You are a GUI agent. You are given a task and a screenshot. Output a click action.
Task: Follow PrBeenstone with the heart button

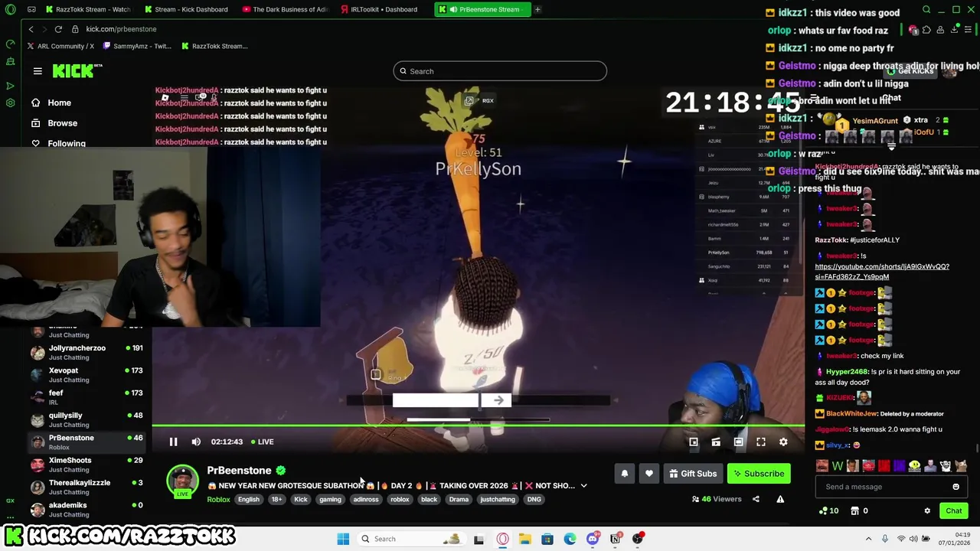649,474
